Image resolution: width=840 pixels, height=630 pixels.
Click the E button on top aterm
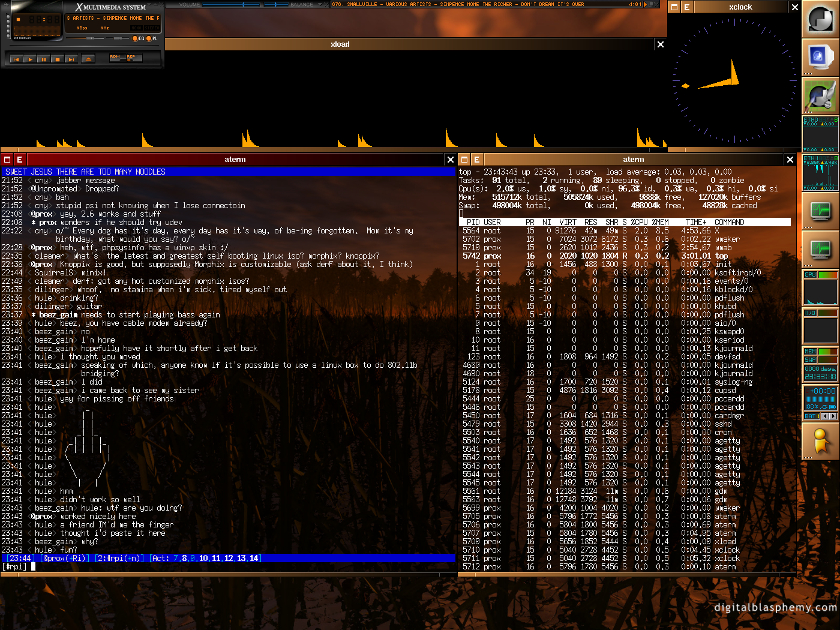pos(477,160)
